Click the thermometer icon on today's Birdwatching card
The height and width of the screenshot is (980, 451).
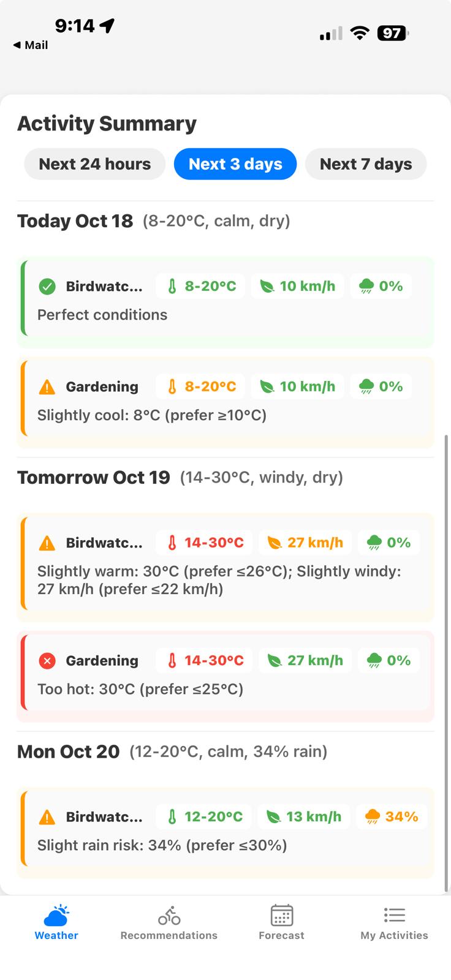tap(173, 285)
